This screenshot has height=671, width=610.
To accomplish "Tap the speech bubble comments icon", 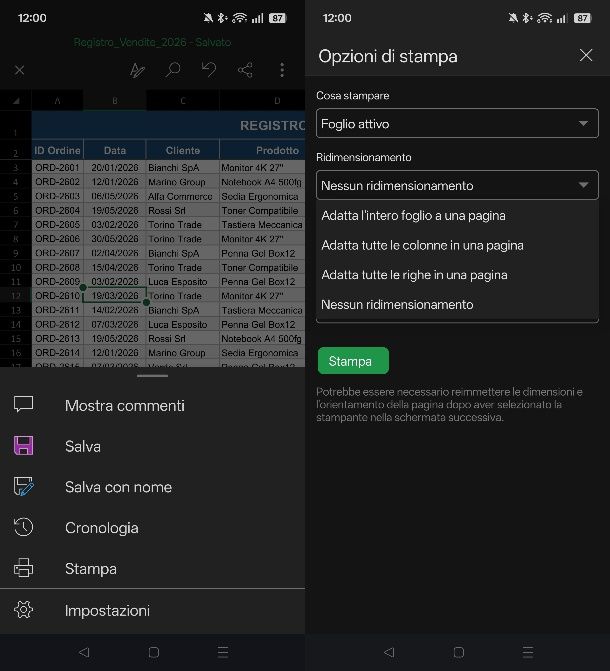I will click(x=24, y=404).
